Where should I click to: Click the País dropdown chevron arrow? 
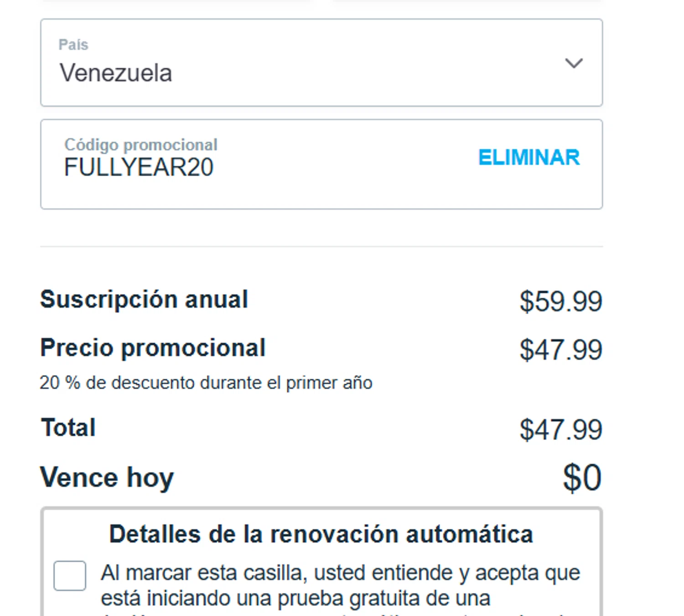pos(574,63)
